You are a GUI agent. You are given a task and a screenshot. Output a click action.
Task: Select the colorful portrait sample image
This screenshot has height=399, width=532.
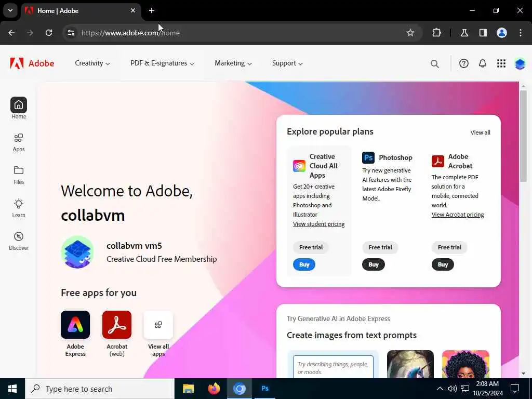pyautogui.click(x=465, y=364)
